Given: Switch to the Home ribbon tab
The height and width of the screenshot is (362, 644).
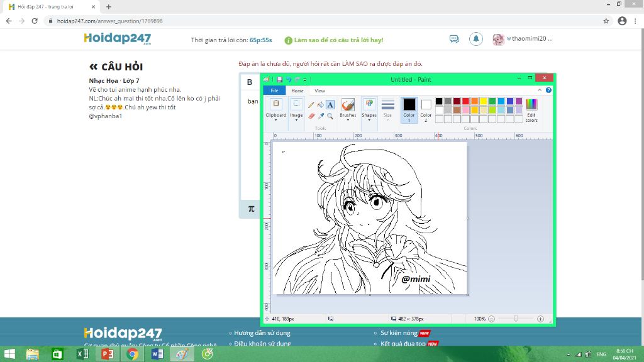Looking at the screenshot, I should coord(297,90).
